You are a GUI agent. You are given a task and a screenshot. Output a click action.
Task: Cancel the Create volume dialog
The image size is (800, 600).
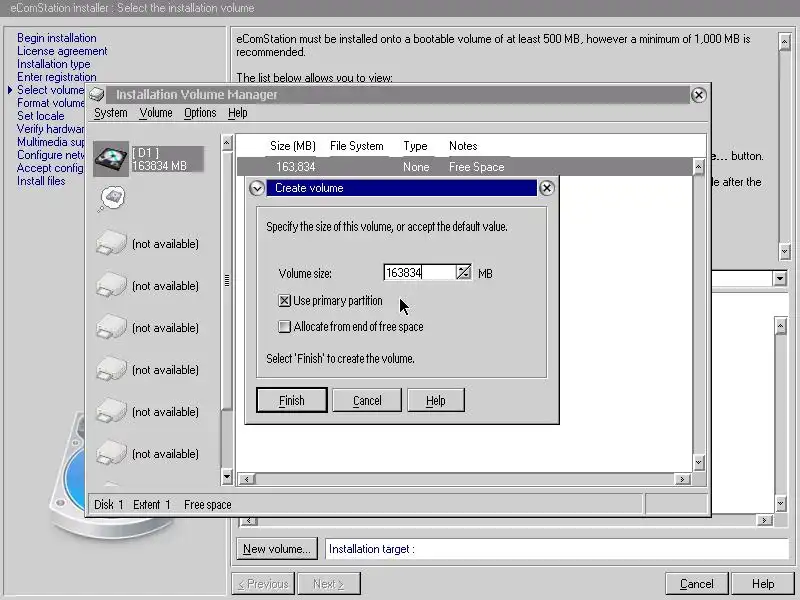(367, 401)
